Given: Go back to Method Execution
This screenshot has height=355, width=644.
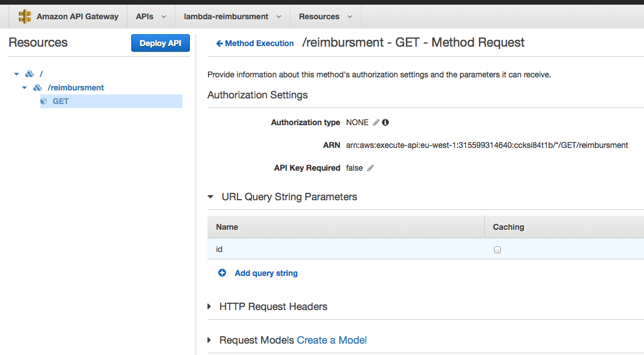Looking at the screenshot, I should click(x=259, y=44).
